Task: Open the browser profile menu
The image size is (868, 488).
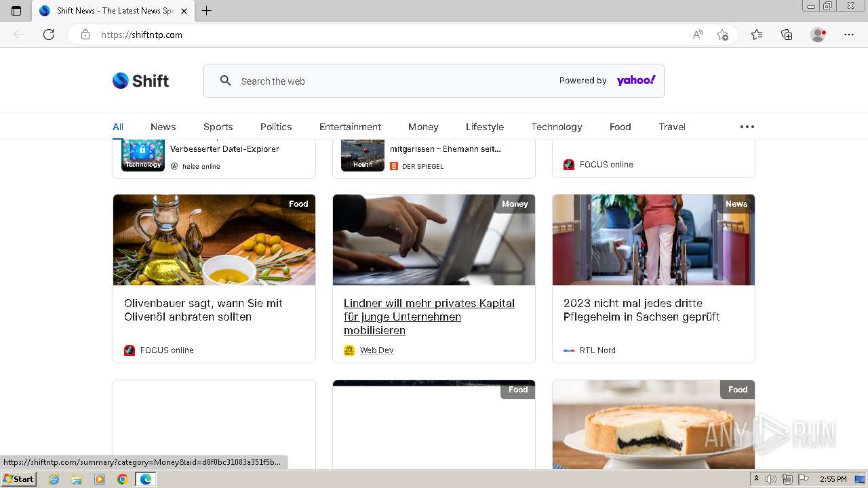Action: (x=818, y=35)
